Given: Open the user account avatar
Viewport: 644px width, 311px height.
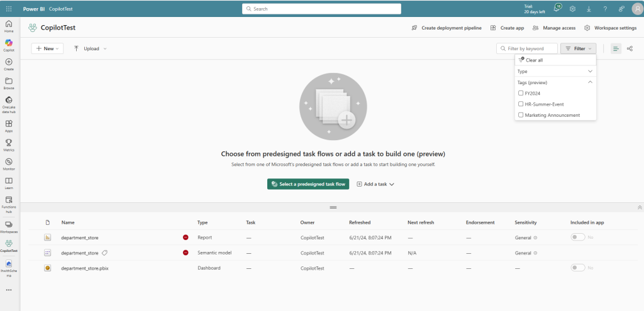Looking at the screenshot, I should [638, 9].
